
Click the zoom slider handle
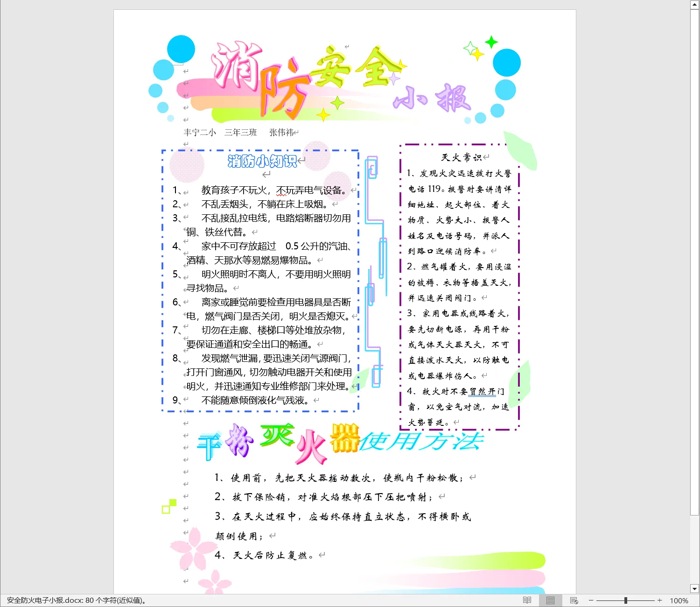click(x=625, y=600)
